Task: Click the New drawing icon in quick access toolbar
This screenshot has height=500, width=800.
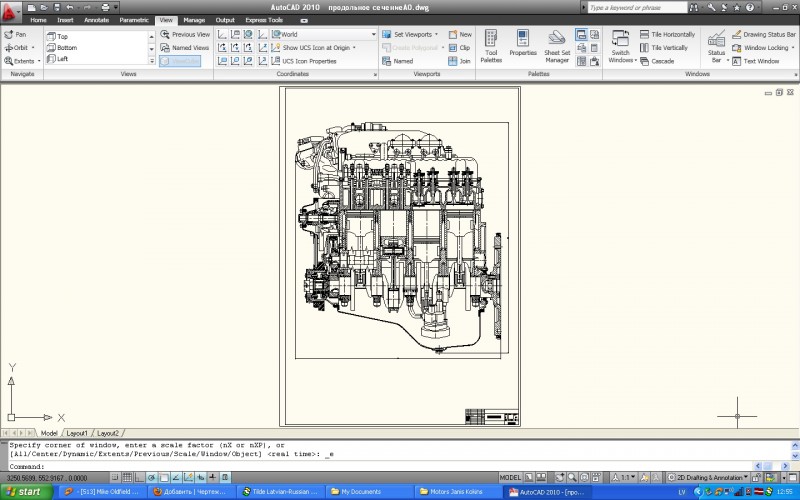Action: click(x=32, y=8)
